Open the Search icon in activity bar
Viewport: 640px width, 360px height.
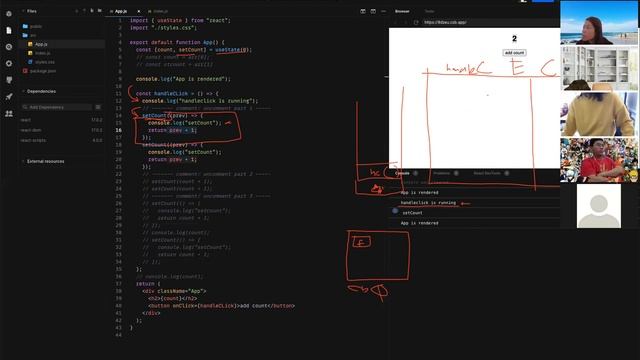[x=9, y=47]
